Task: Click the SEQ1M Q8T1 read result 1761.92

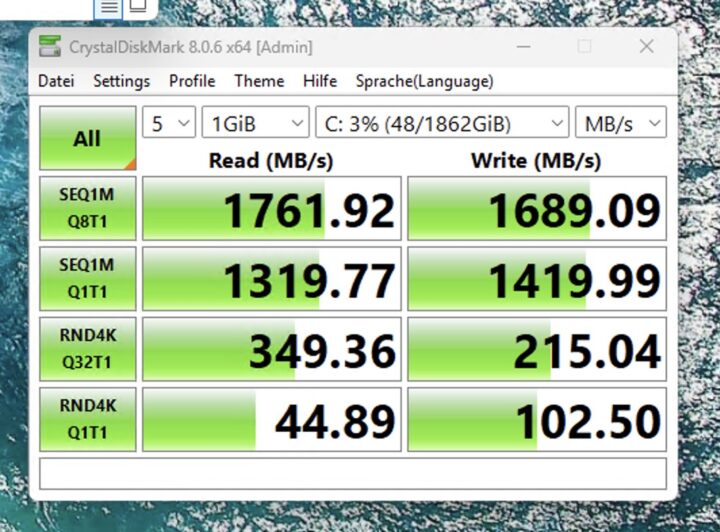Action: tap(272, 210)
